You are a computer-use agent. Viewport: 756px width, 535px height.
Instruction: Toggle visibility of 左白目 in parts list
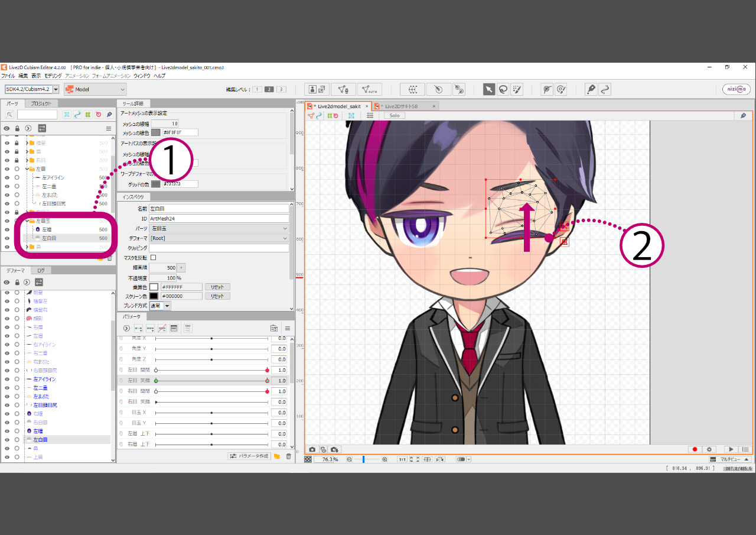(7, 238)
